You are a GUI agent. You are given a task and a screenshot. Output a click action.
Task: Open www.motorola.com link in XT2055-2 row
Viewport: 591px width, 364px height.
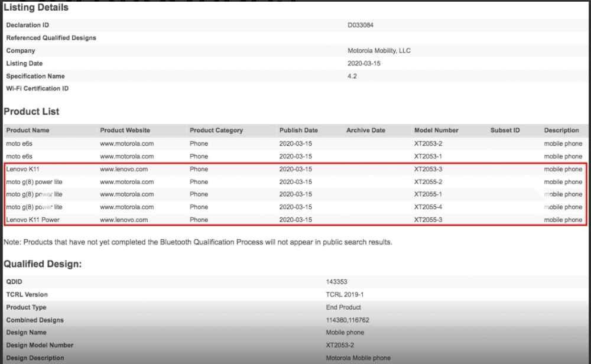(x=126, y=182)
